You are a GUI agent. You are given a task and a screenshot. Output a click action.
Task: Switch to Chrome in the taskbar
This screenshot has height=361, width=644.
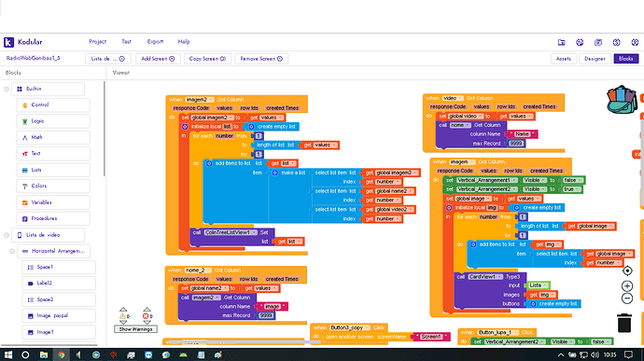pos(61,354)
